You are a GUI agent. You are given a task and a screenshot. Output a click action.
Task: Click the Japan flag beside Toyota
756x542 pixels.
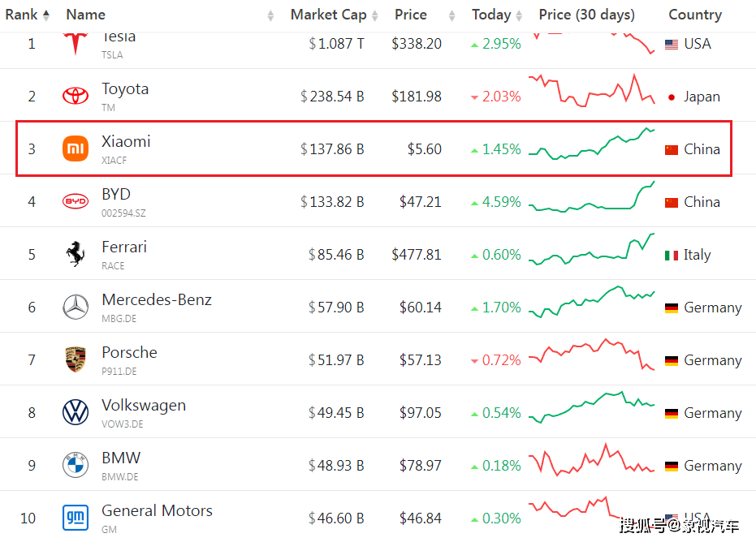tap(671, 97)
